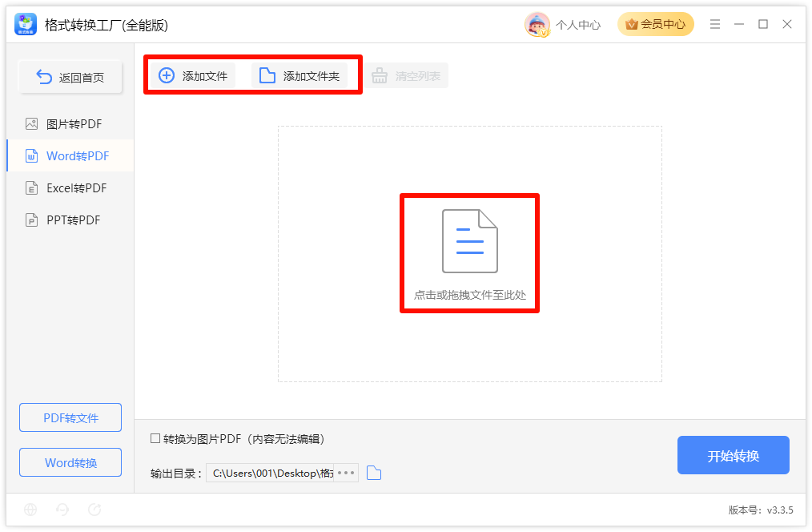Click the share/feedback icon at bottom

coord(94,510)
